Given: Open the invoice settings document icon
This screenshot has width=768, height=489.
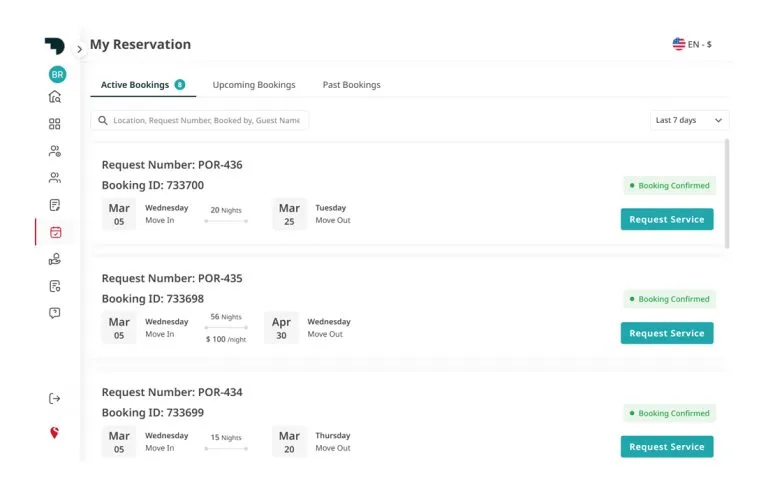Looking at the screenshot, I should point(55,286).
